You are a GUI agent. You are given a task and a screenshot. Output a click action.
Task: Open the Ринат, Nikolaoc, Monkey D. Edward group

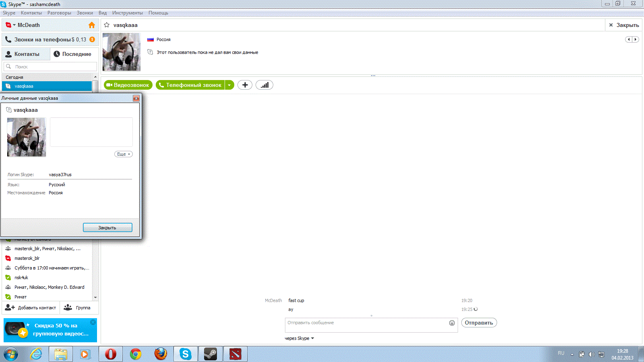coord(47,287)
